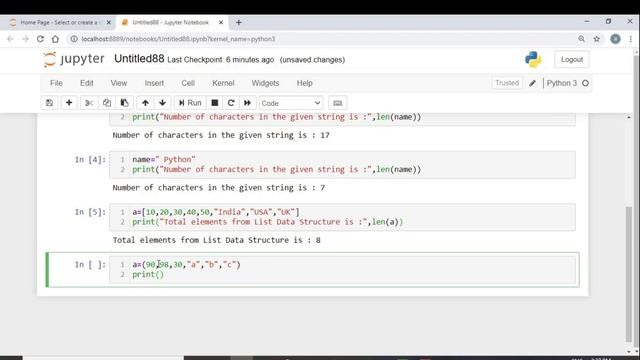Open the Insert menu

point(154,83)
